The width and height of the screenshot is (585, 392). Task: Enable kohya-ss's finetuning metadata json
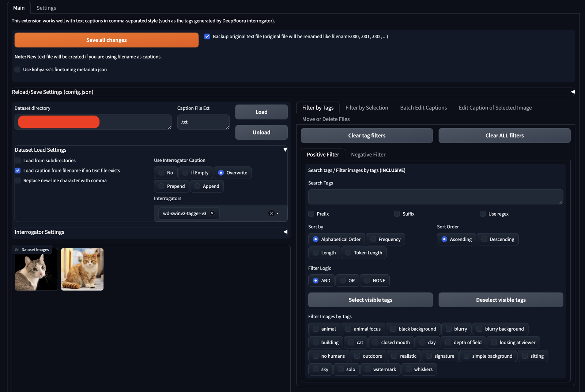pyautogui.click(x=18, y=69)
